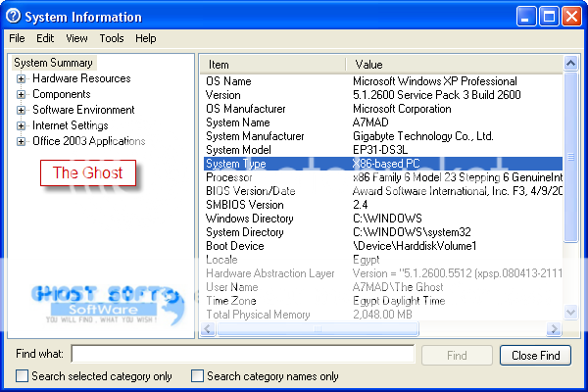Expand the Internet Settings node
Screen dimensions: 588x392
coord(21,125)
